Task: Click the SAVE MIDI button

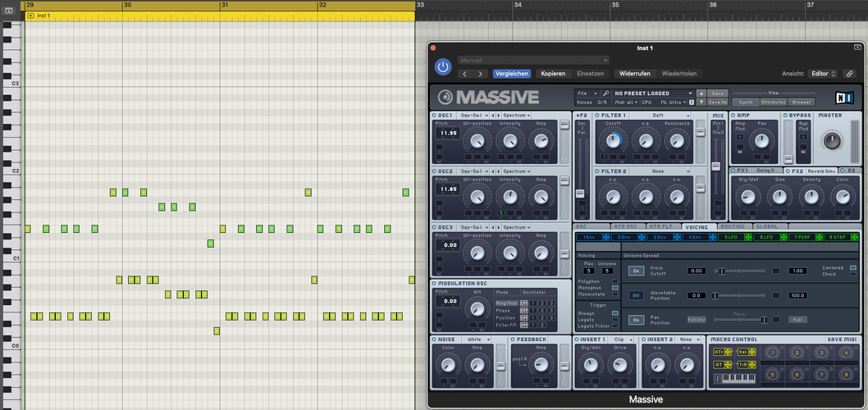Action: tap(843, 339)
